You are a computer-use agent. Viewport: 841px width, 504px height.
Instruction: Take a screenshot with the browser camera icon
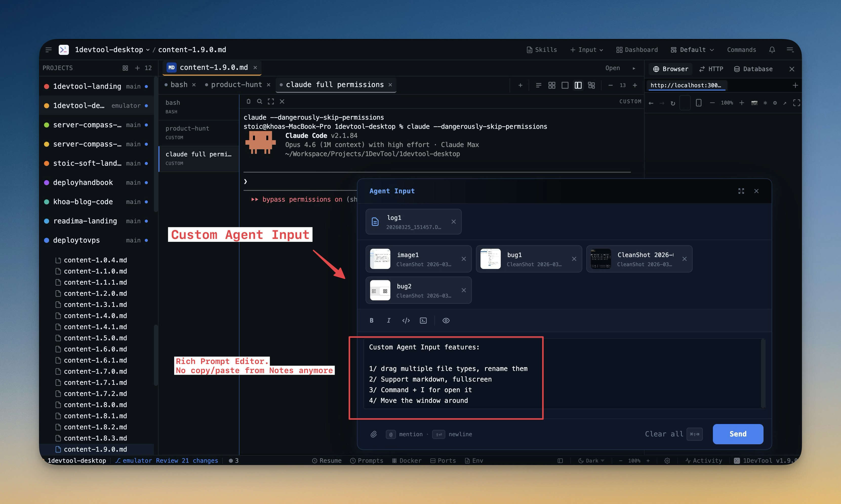tap(755, 103)
